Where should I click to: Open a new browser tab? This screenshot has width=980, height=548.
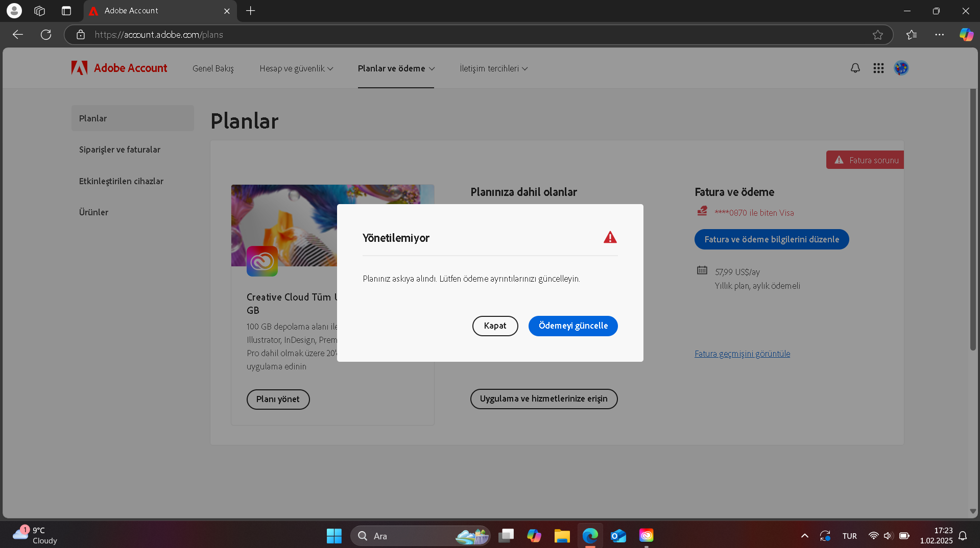pos(250,11)
